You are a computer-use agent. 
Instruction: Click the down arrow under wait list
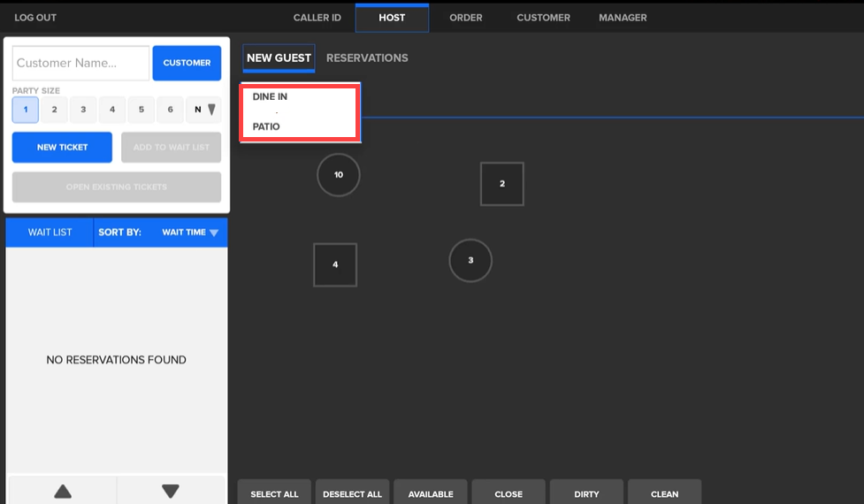(171, 491)
